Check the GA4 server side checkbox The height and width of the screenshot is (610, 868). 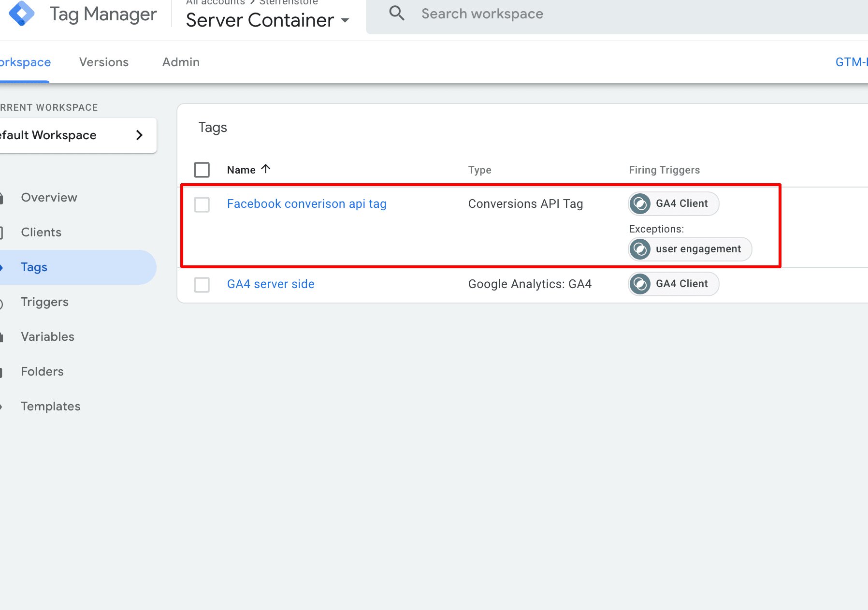[x=202, y=285]
